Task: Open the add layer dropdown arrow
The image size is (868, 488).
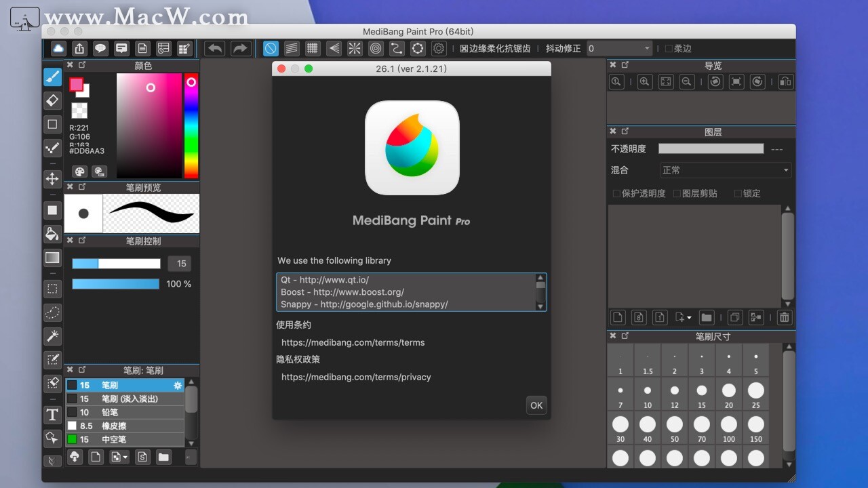Action: click(690, 317)
